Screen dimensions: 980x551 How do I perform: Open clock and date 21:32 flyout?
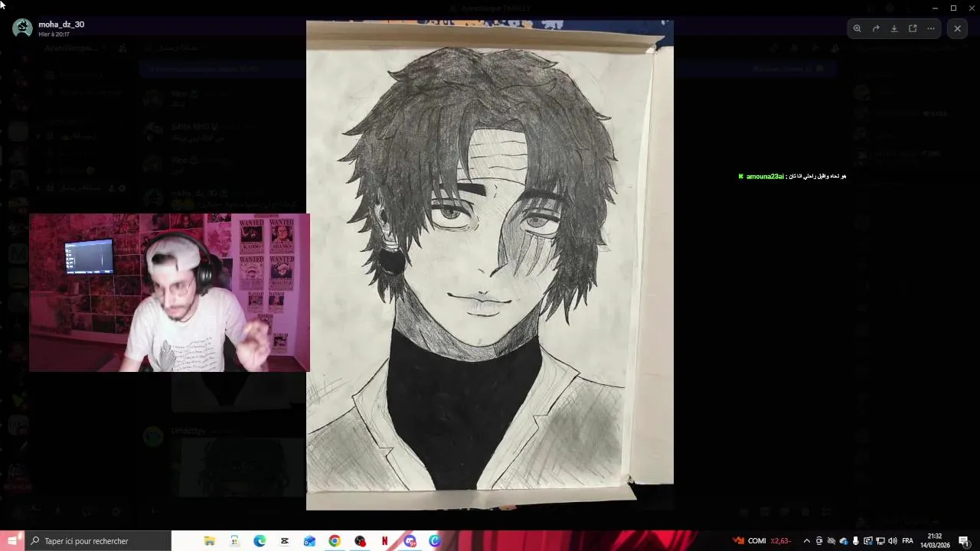click(x=935, y=541)
